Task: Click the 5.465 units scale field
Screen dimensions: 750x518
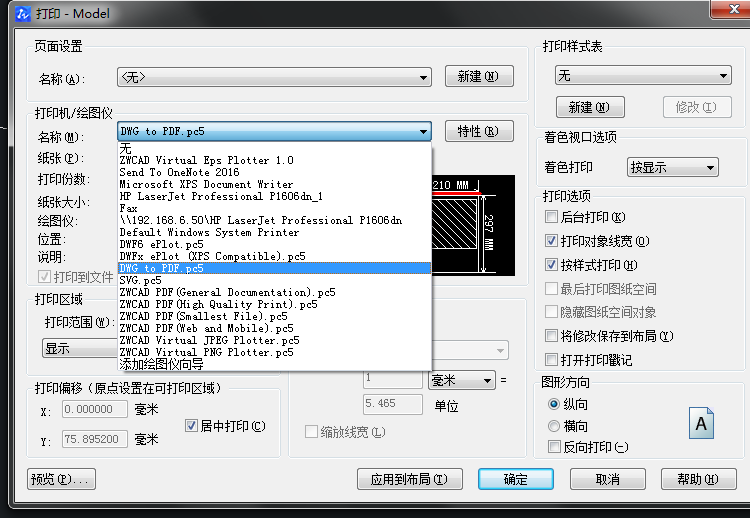Action: tap(393, 404)
